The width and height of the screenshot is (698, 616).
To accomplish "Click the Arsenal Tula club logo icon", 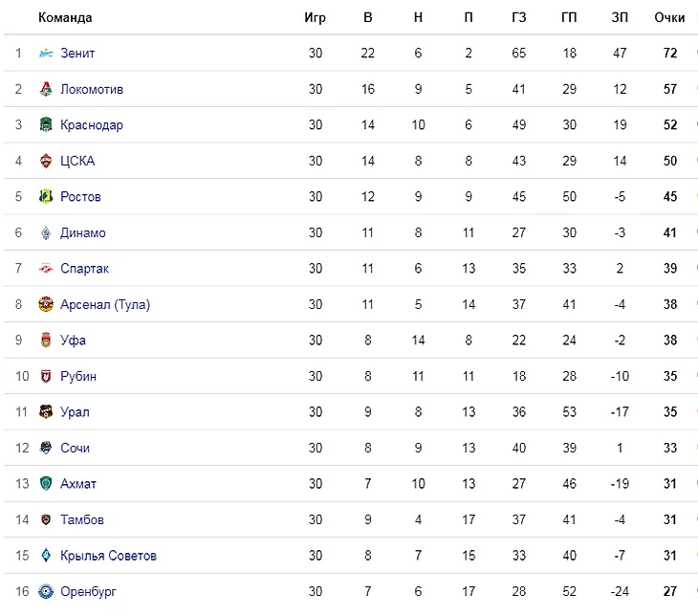I will pyautogui.click(x=46, y=304).
